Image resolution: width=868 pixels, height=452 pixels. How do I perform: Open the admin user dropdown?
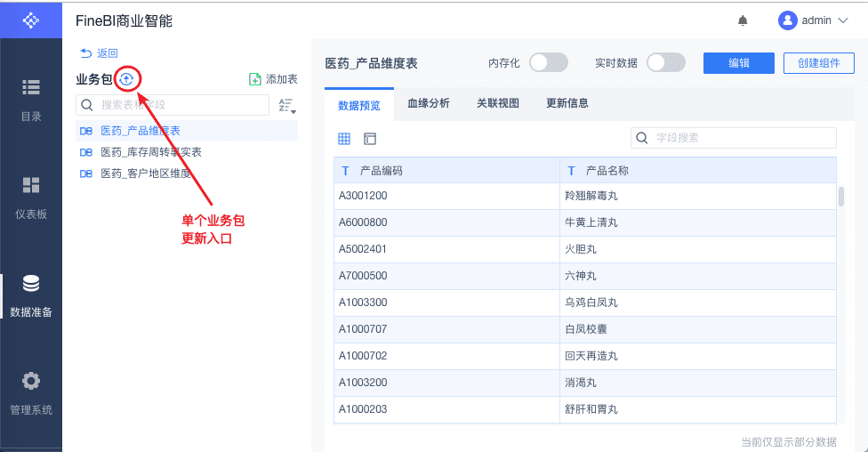pos(813,20)
